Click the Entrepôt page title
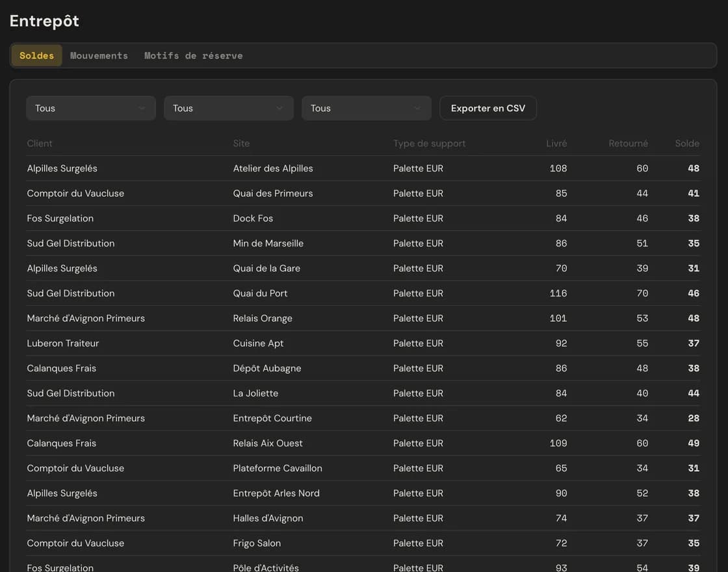728x572 pixels. tap(44, 21)
